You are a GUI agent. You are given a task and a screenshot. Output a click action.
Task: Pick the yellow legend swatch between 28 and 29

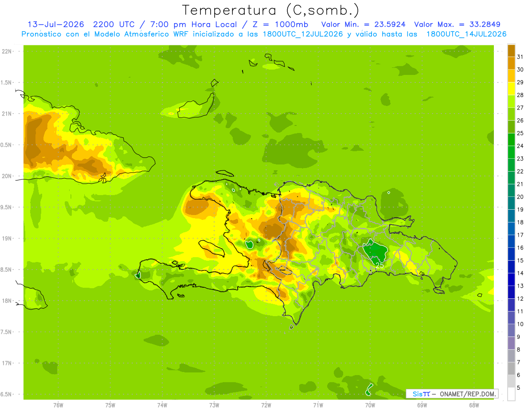coord(511,89)
